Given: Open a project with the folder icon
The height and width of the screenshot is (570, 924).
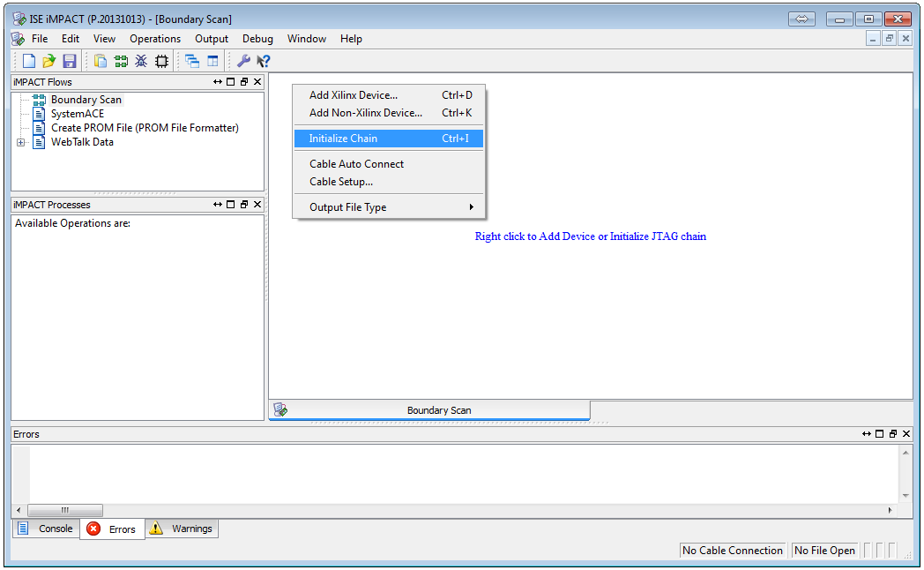Looking at the screenshot, I should [48, 61].
